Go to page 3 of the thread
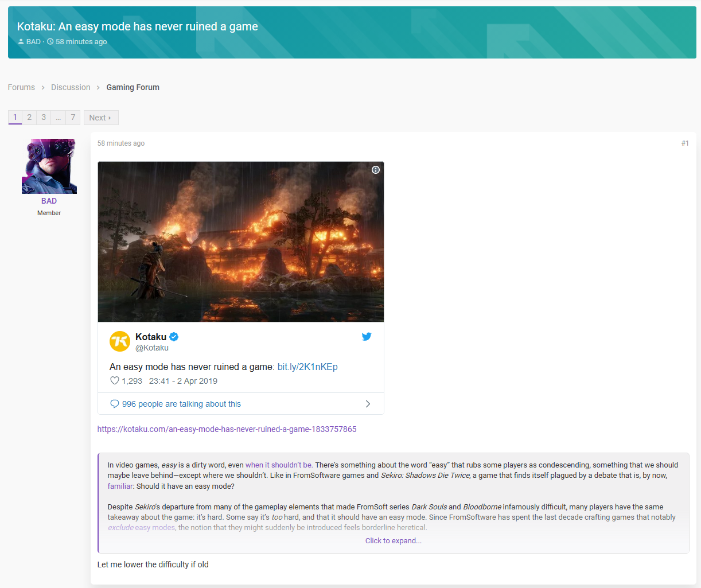 click(x=44, y=117)
